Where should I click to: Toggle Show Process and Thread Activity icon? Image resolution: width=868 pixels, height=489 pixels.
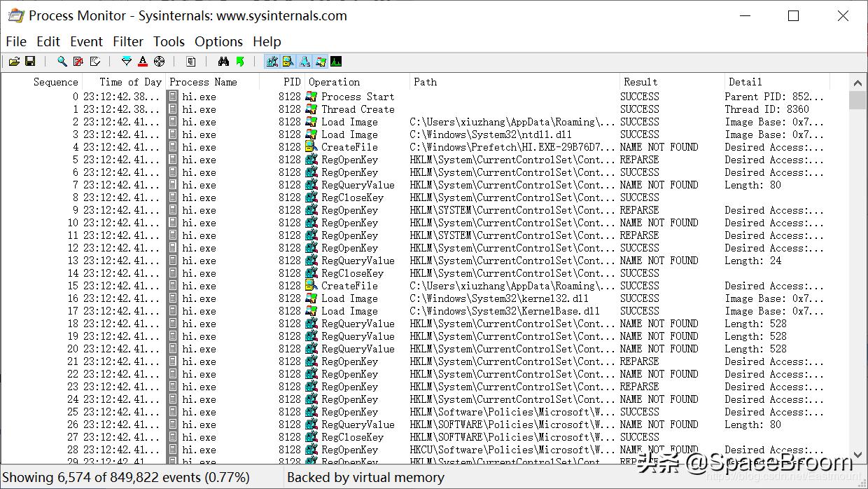point(321,62)
